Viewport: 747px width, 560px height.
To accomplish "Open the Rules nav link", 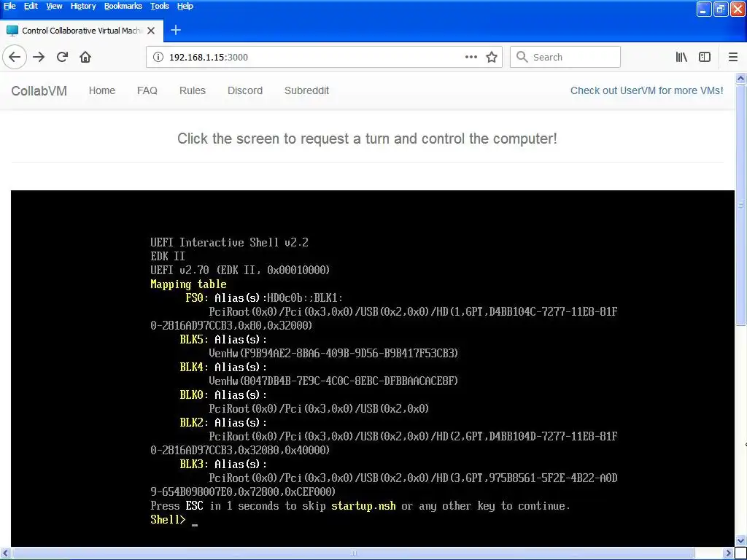I will point(193,90).
